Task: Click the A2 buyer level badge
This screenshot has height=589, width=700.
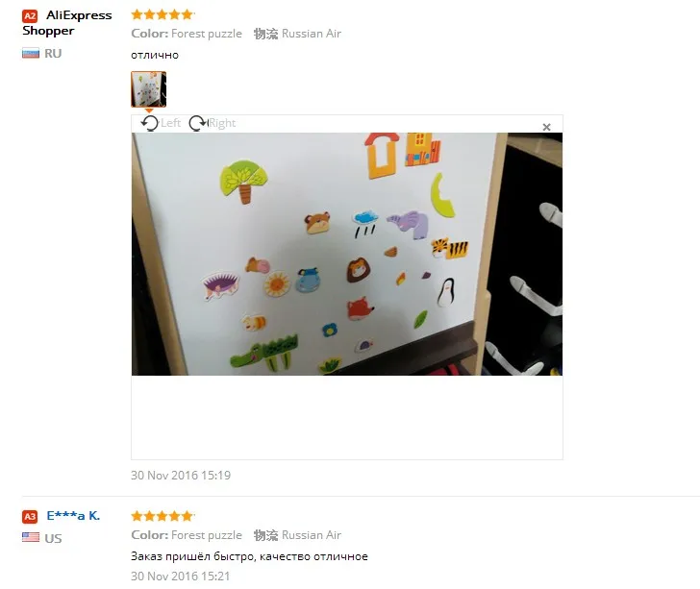Action: [x=30, y=16]
